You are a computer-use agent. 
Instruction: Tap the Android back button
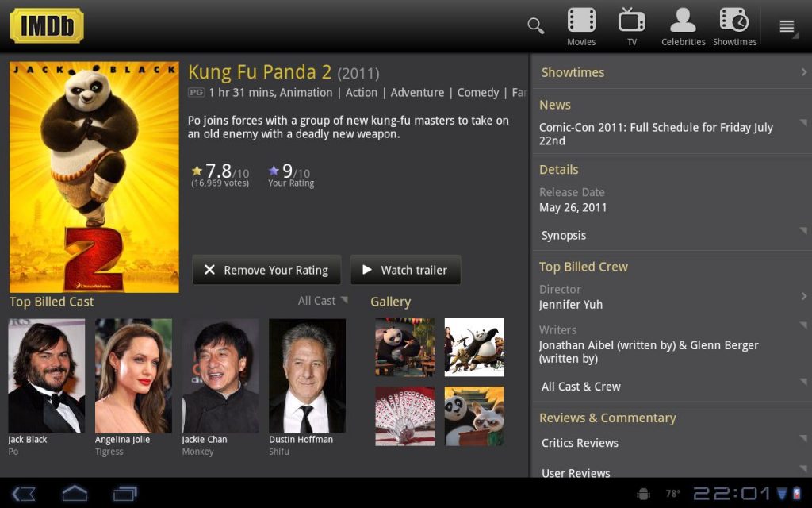pos(24,493)
